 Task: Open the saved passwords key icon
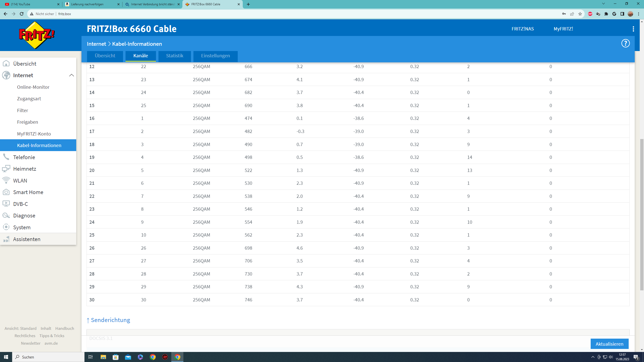tap(564, 14)
